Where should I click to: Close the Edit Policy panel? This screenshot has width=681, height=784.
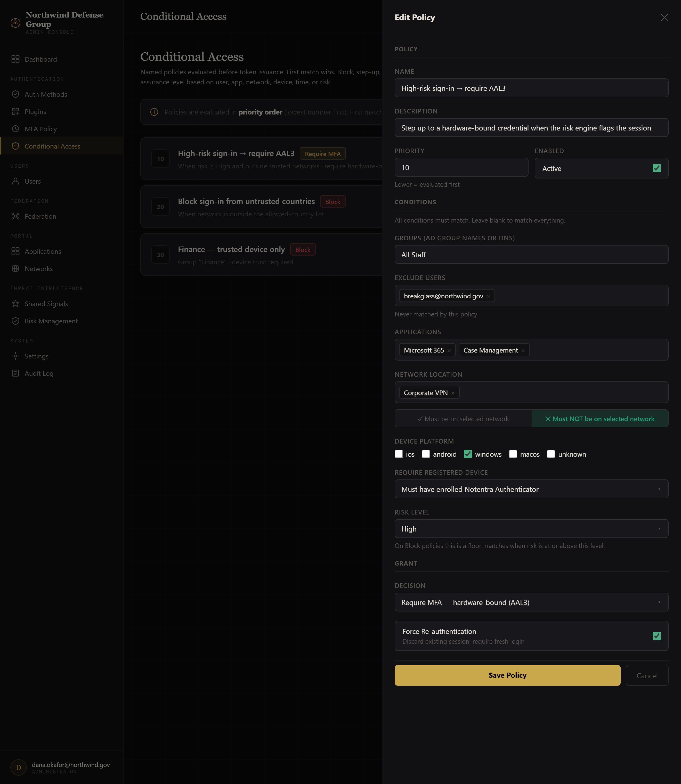664,18
